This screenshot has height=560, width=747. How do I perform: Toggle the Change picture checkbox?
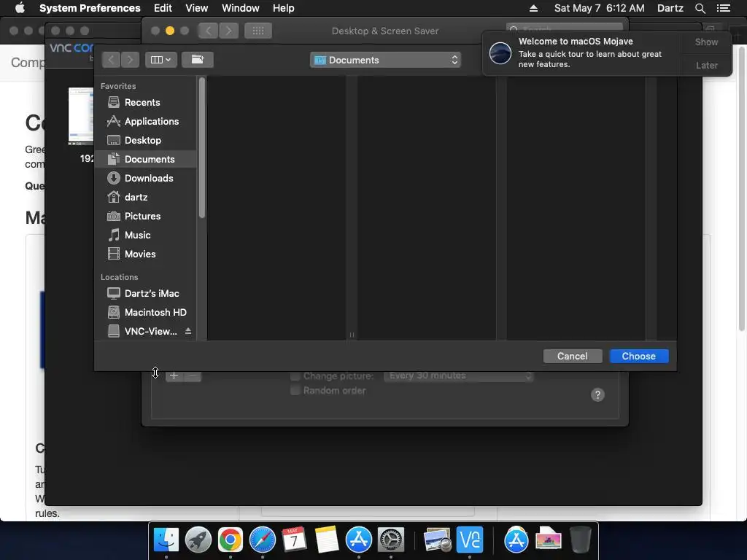point(295,376)
